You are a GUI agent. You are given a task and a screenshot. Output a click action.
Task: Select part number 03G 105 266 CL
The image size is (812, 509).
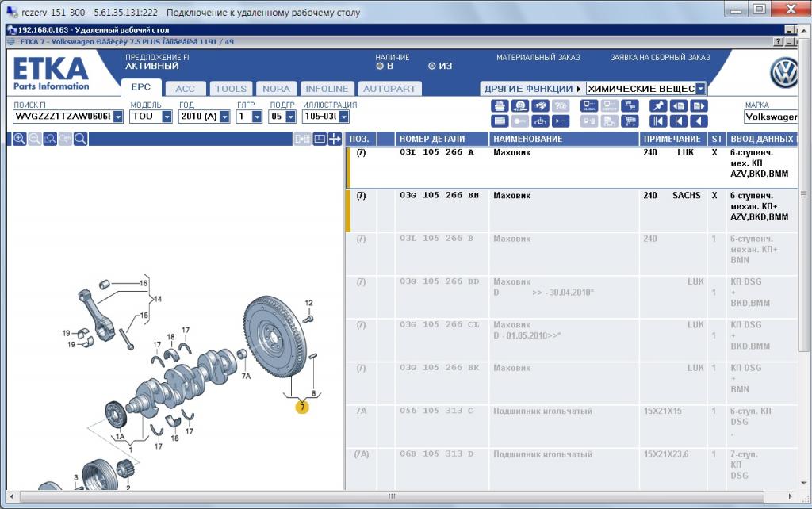coord(439,324)
